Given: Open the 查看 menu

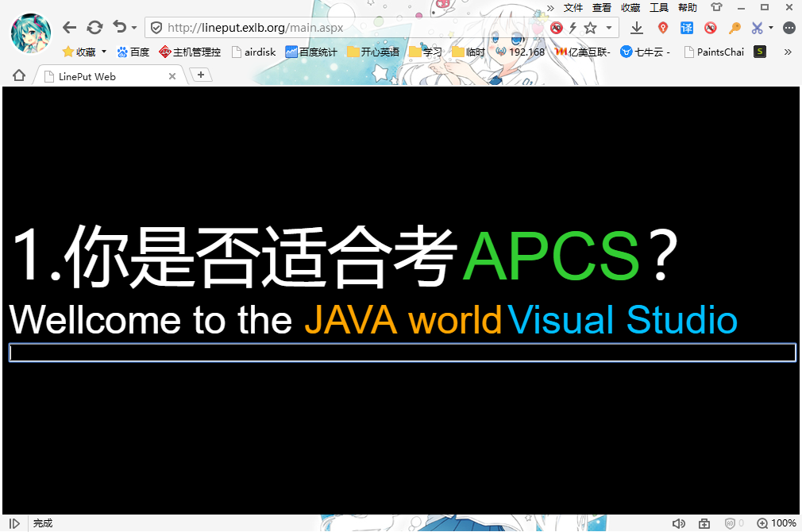Looking at the screenshot, I should [x=602, y=8].
